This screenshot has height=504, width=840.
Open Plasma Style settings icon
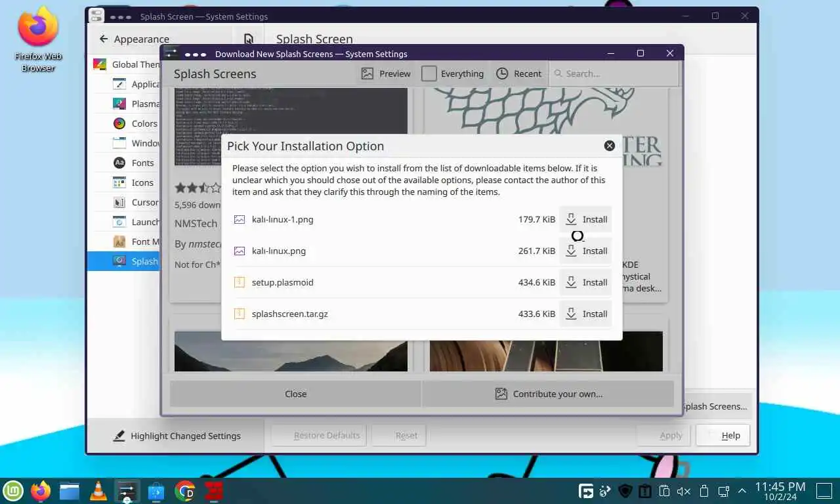point(119,104)
